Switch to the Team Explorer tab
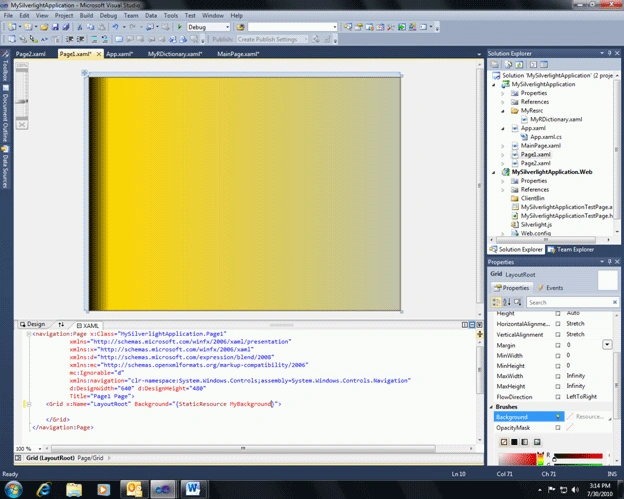 [x=571, y=250]
